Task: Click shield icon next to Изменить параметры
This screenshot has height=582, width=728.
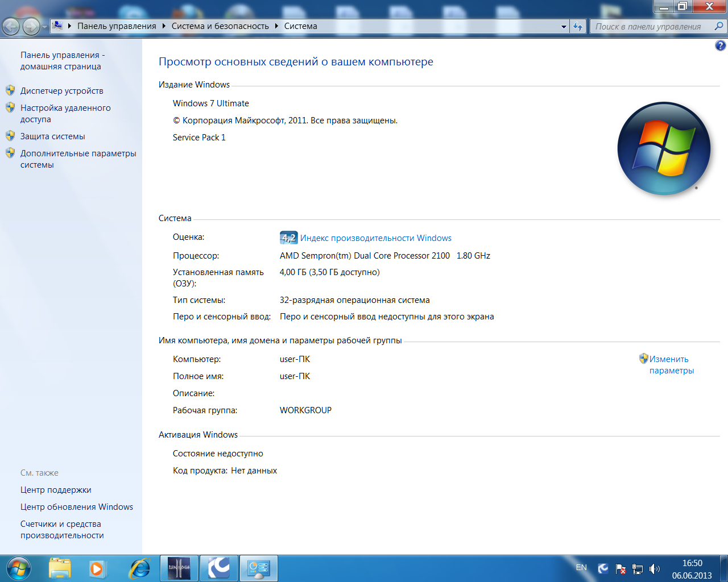Action: [x=644, y=359]
